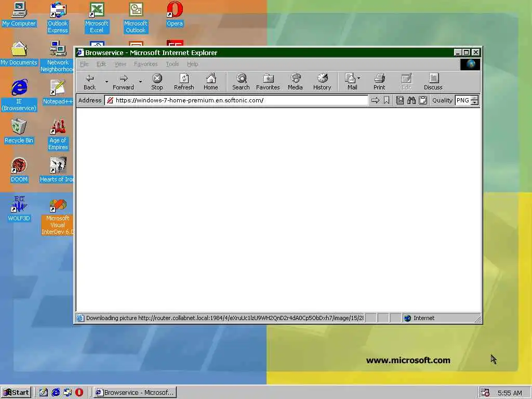Open the Start menu
The image size is (532, 399).
pos(16,393)
